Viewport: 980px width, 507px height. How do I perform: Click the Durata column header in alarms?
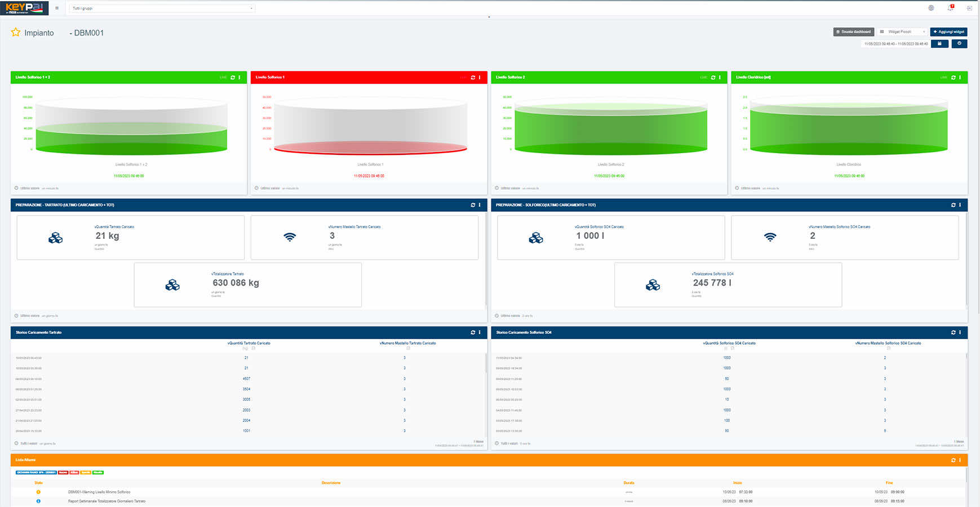pos(629,483)
